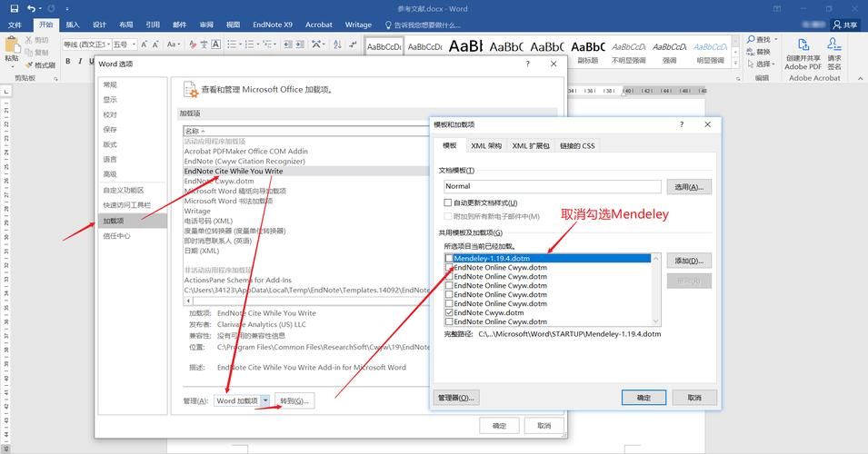Click the Paste clipboard icon
Screen dimensions: 868x454
click(x=11, y=46)
